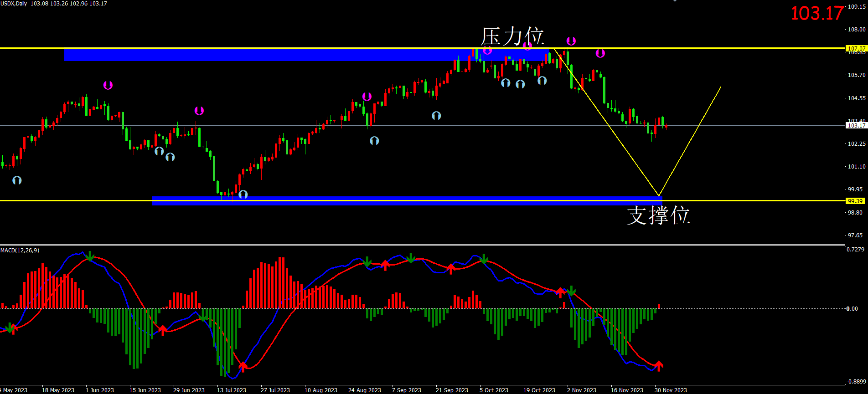868x394 pixels.
Task: Select the rightmost red up arrow in MACD panel
Action: click(658, 365)
